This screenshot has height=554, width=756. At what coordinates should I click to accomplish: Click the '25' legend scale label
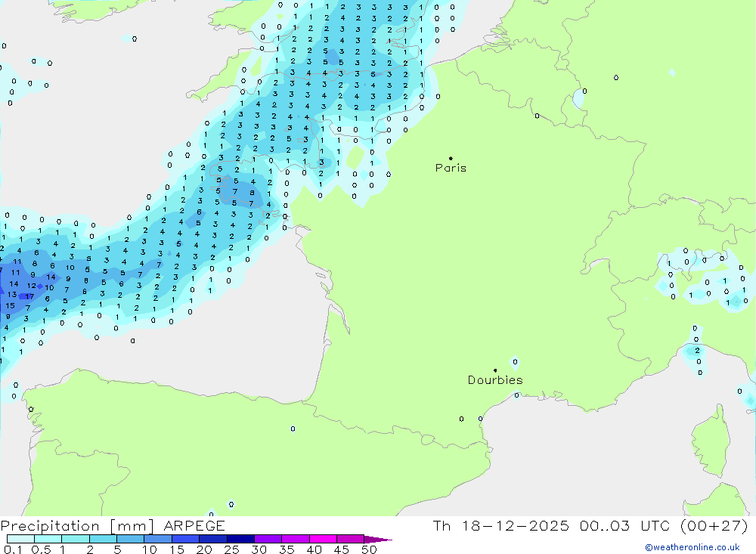pyautogui.click(x=231, y=549)
